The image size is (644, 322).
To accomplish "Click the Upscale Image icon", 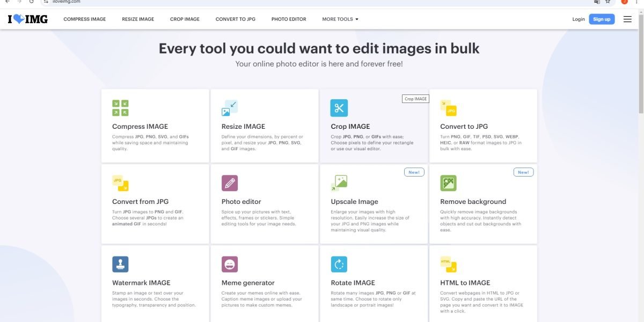I will pos(339,183).
